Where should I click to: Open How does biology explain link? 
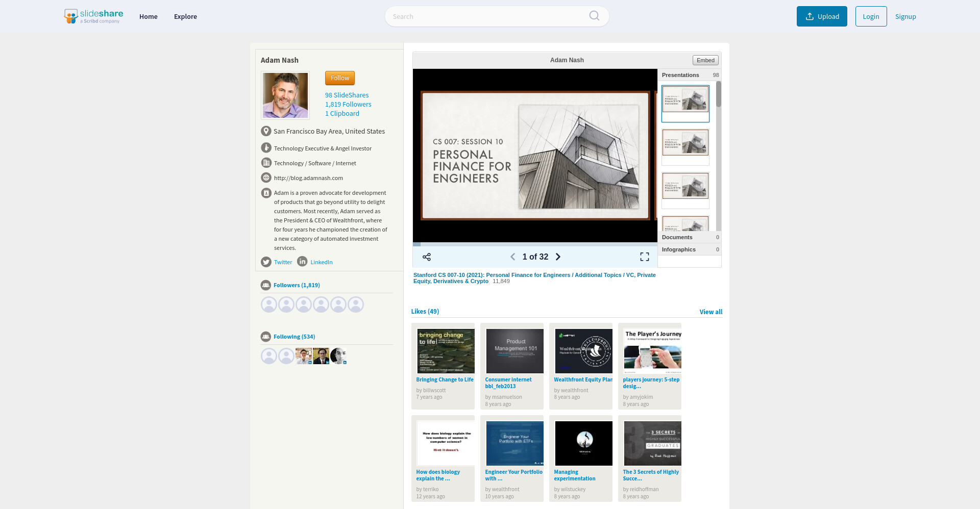[x=438, y=475]
